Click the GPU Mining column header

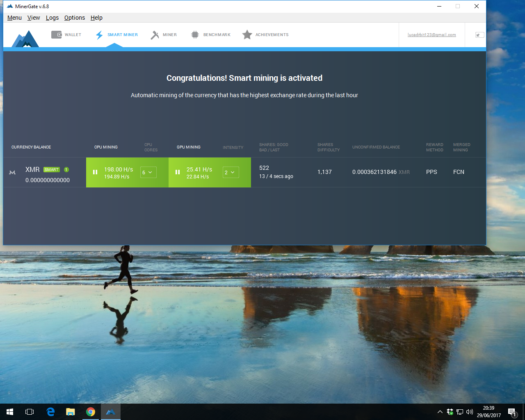coord(189,147)
